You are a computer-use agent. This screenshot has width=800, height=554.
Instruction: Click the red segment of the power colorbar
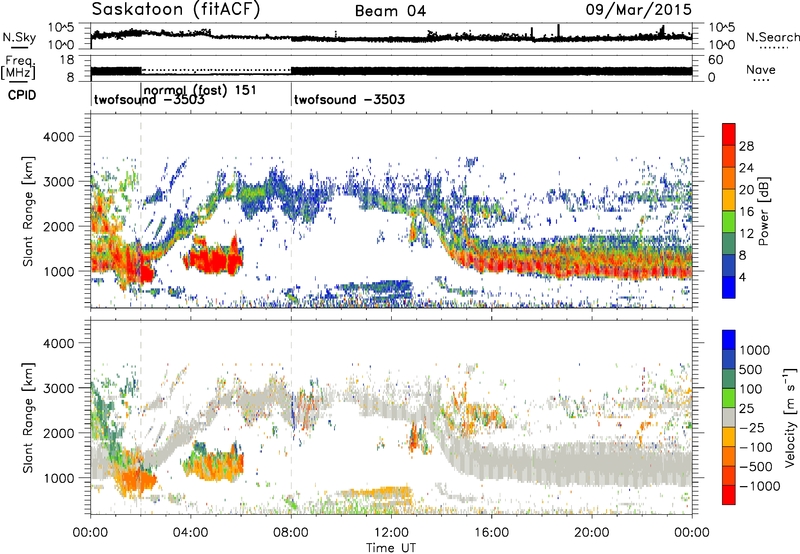[x=729, y=134]
